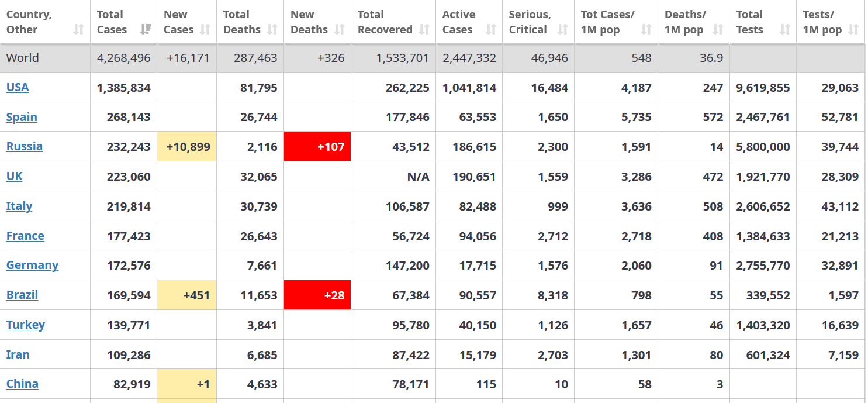Screen dimensions: 868x403
Task: Click Iran total deaths 6,685
Action: point(262,355)
